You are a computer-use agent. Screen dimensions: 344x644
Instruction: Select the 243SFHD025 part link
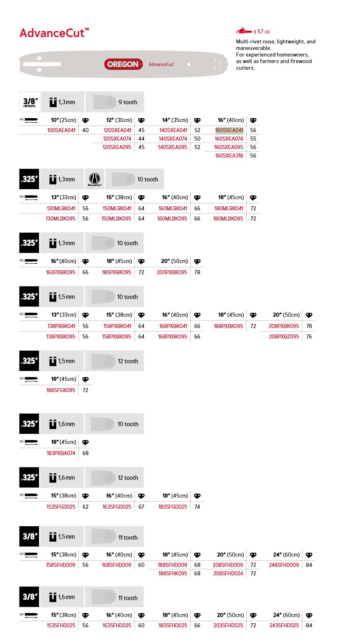(284, 625)
